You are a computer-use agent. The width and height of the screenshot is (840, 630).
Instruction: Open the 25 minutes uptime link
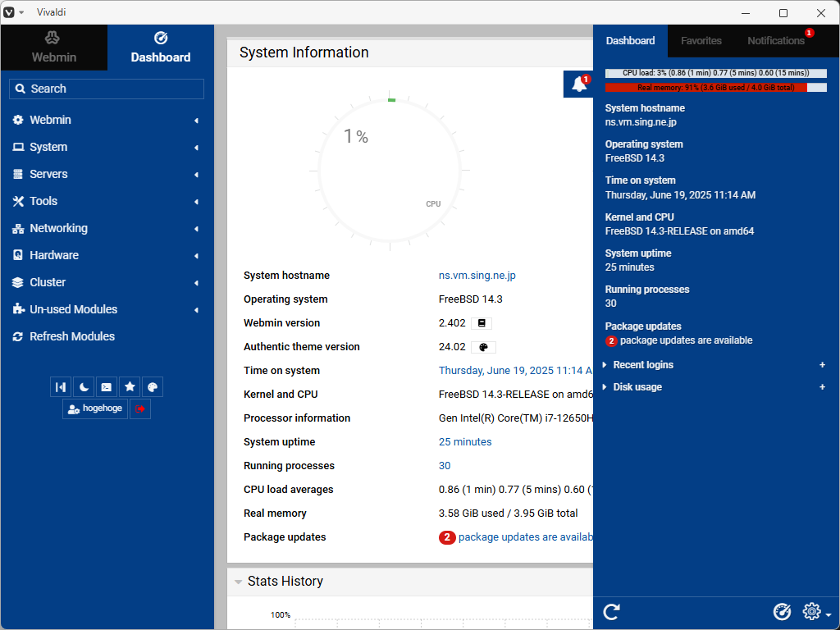[x=465, y=442]
